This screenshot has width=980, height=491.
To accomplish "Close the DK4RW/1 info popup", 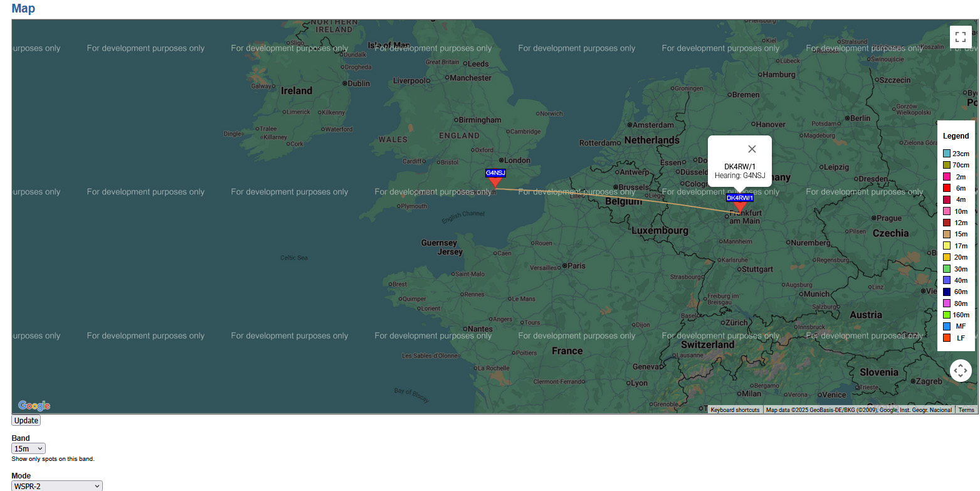I will click(x=752, y=149).
